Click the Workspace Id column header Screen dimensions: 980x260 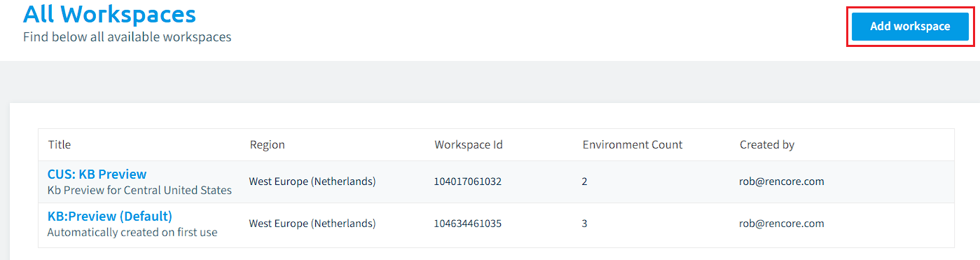pyautogui.click(x=469, y=144)
